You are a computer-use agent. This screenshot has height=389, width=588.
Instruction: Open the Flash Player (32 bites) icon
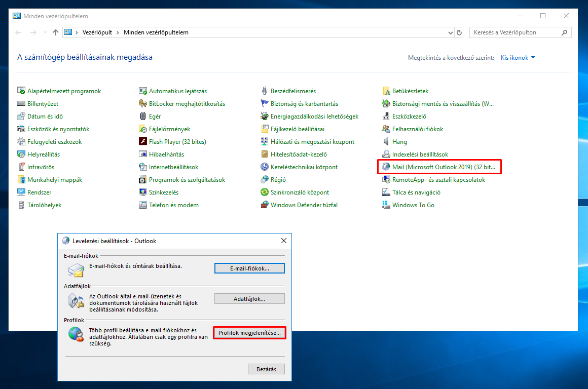[x=143, y=142]
